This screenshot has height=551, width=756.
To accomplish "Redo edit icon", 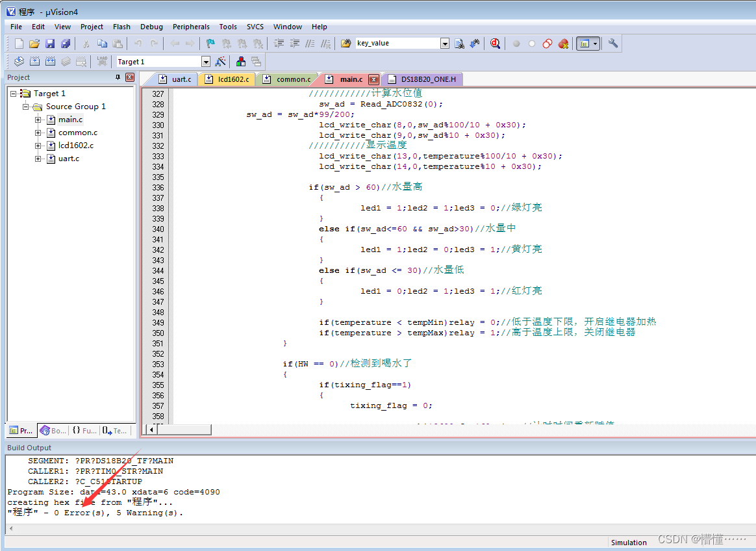I will tap(155, 44).
